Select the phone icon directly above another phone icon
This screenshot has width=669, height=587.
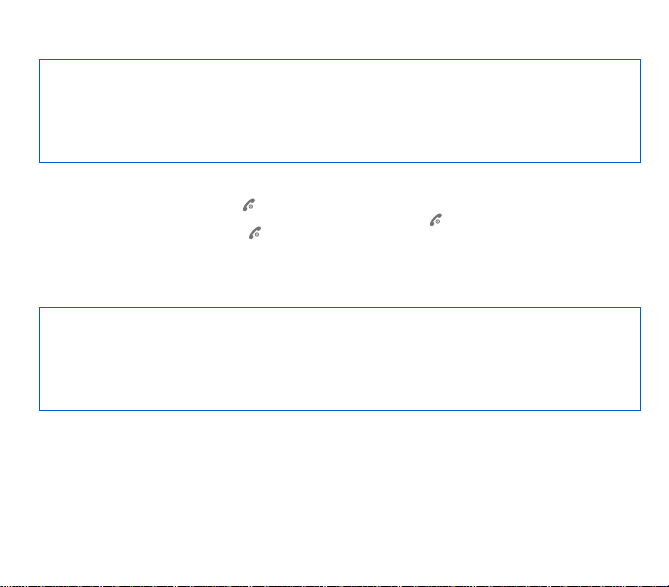249,205
